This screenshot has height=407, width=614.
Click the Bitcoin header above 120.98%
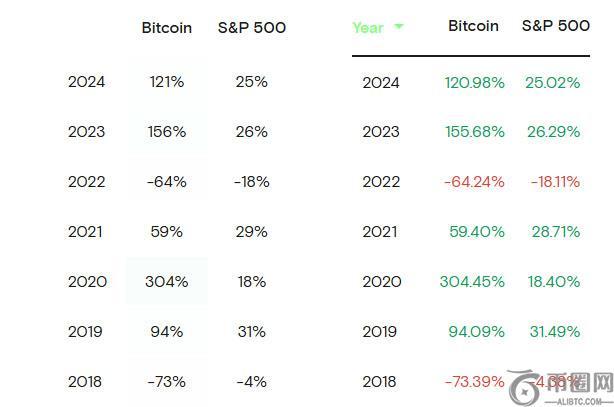tap(473, 26)
